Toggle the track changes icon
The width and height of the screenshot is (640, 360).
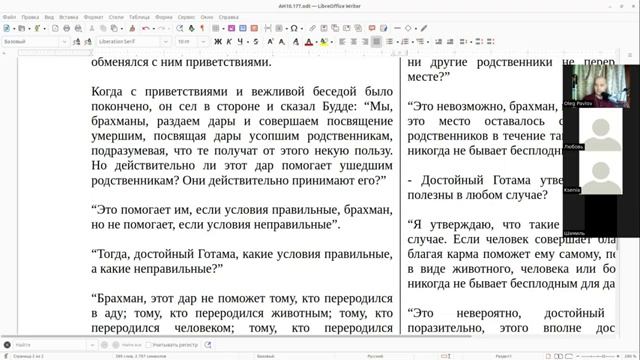(384, 28)
